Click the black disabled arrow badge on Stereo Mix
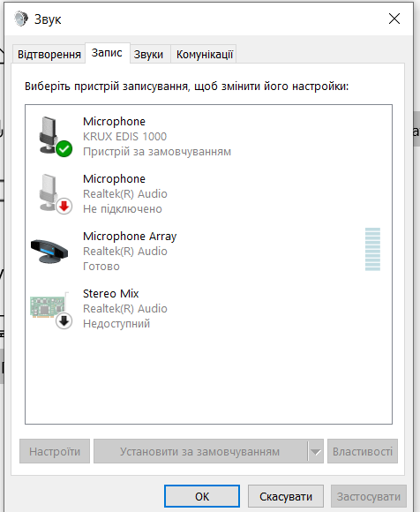Viewport: 420px width, 512px height. coord(64,321)
